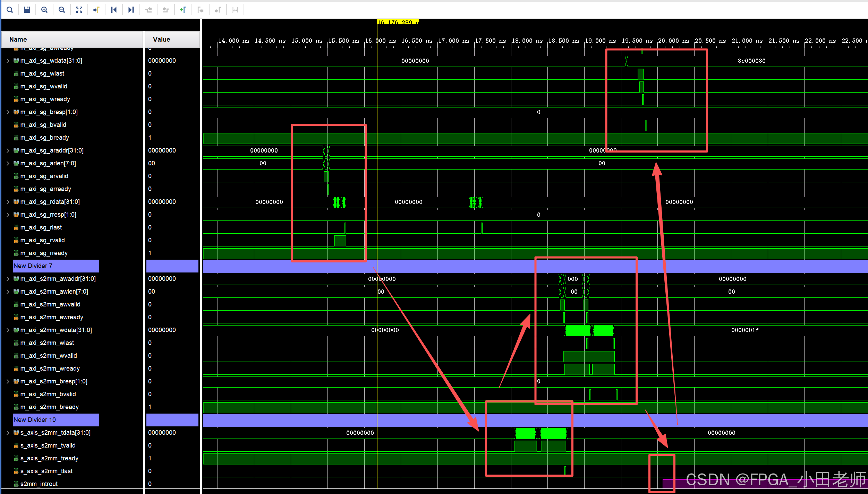The width and height of the screenshot is (868, 494).
Task: Expand the s_axis_s2mm_tdata[31:0] bus
Action: coord(8,433)
